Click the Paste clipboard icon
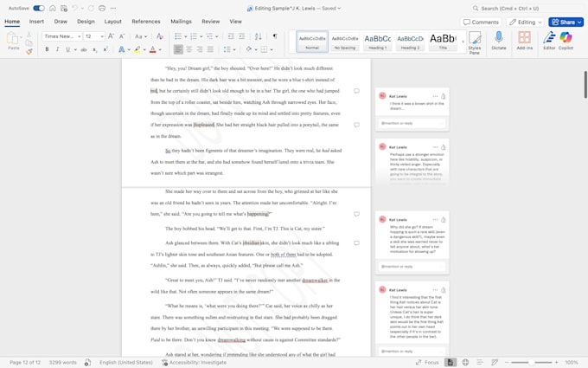The image size is (588, 368). pos(13,38)
